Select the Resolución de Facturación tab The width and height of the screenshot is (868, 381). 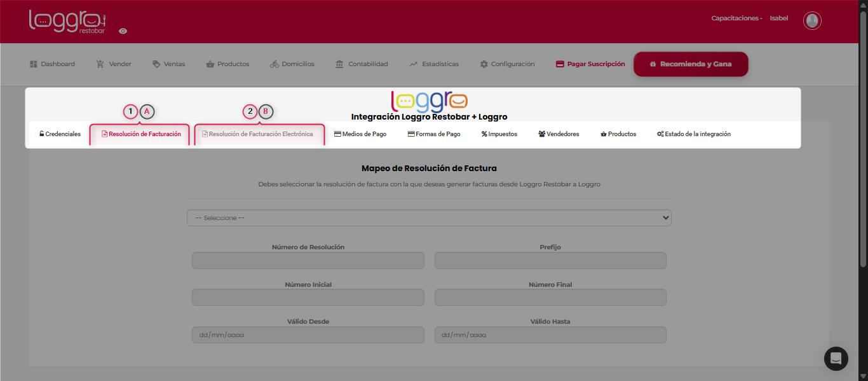(141, 134)
